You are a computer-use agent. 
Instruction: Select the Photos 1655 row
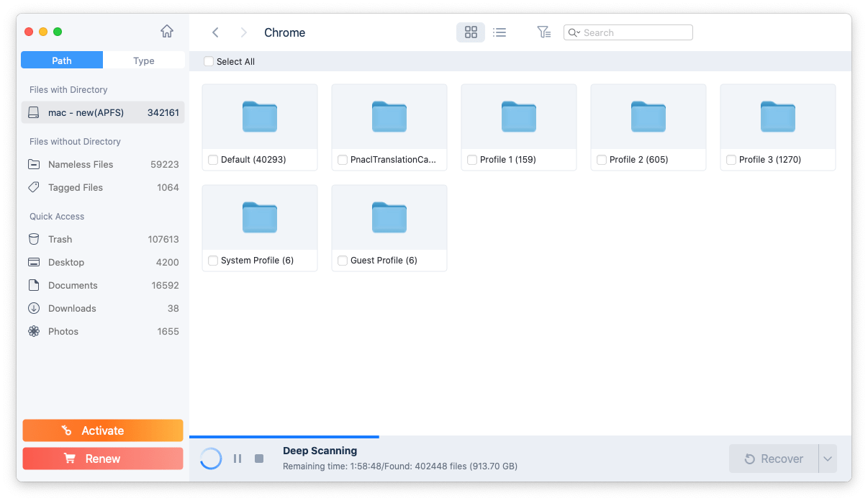[x=103, y=331]
